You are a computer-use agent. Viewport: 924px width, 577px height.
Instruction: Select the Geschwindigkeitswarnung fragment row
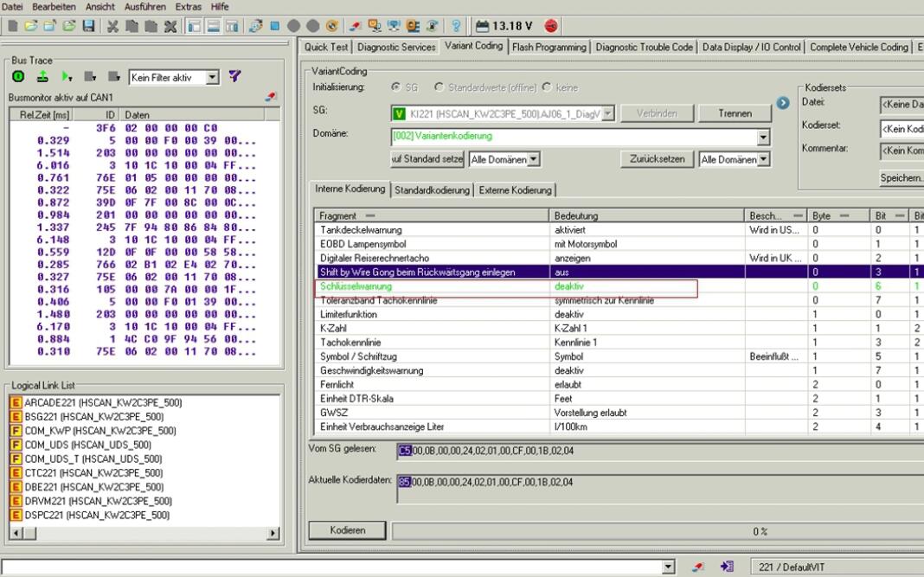pyautogui.click(x=619, y=371)
